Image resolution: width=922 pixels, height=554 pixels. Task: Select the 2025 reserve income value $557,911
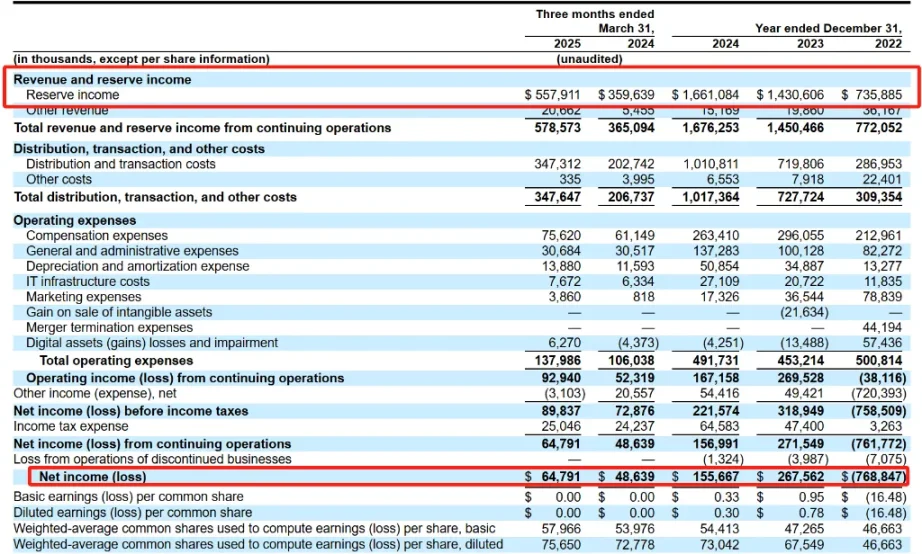[x=552, y=95]
